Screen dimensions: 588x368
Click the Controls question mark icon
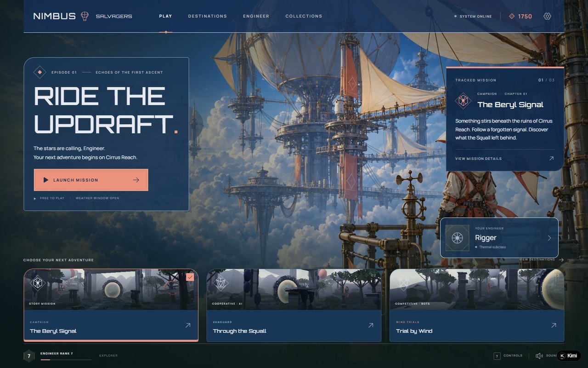[497, 356]
